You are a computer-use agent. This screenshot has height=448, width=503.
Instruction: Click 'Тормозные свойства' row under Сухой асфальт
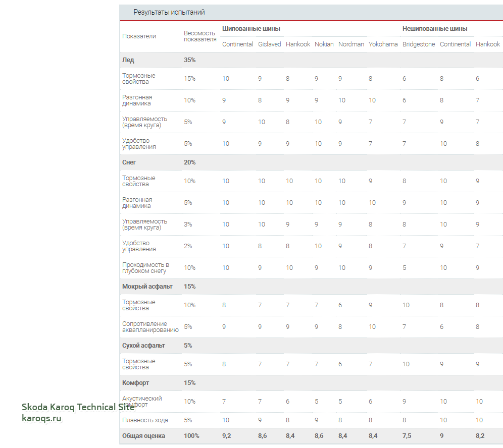click(138, 364)
